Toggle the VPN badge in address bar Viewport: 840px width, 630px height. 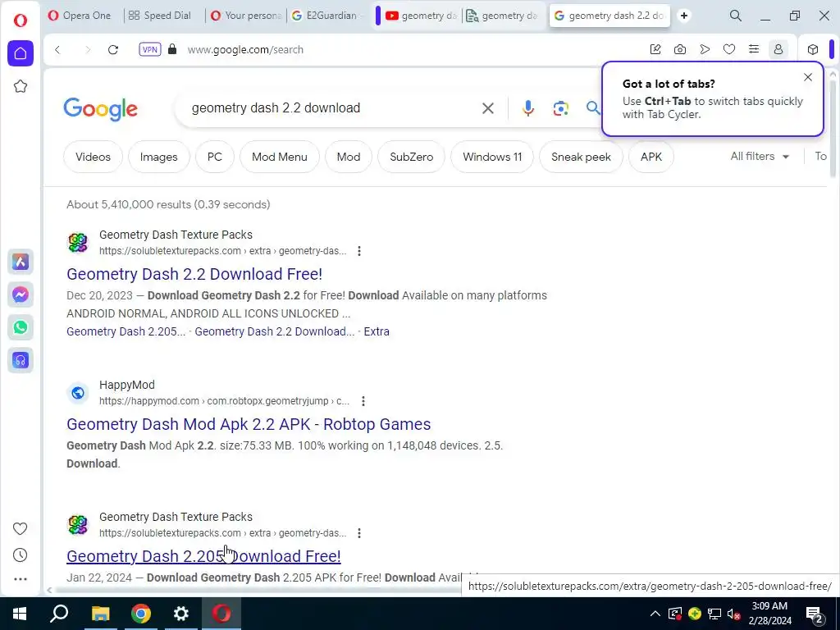(150, 49)
